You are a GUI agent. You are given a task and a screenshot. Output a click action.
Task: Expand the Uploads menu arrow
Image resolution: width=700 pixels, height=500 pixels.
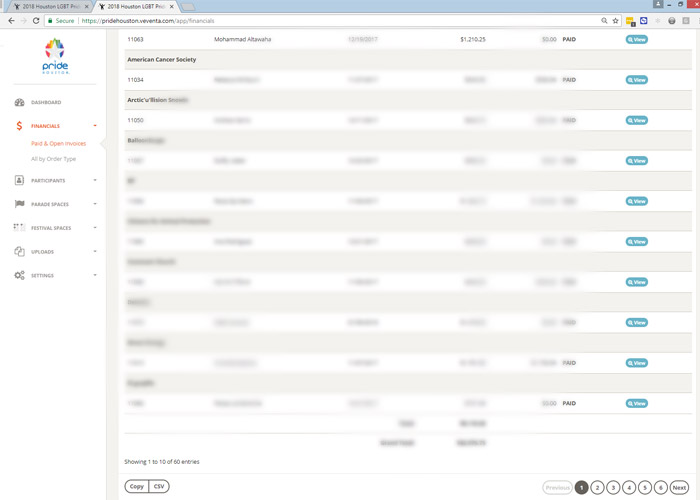click(95, 251)
